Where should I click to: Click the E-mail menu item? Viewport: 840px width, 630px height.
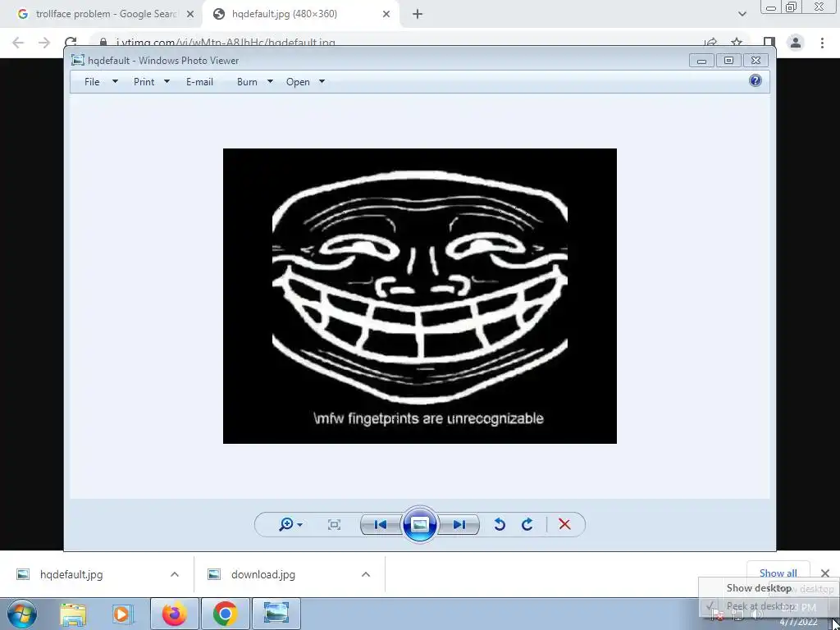[199, 82]
